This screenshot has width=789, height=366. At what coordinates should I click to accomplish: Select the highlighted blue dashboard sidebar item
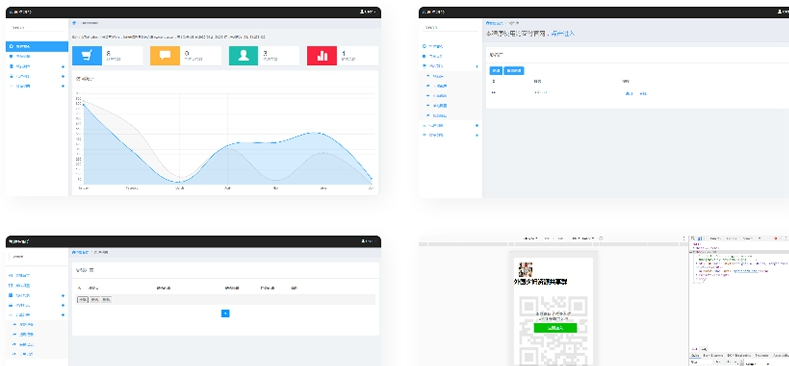click(37, 46)
